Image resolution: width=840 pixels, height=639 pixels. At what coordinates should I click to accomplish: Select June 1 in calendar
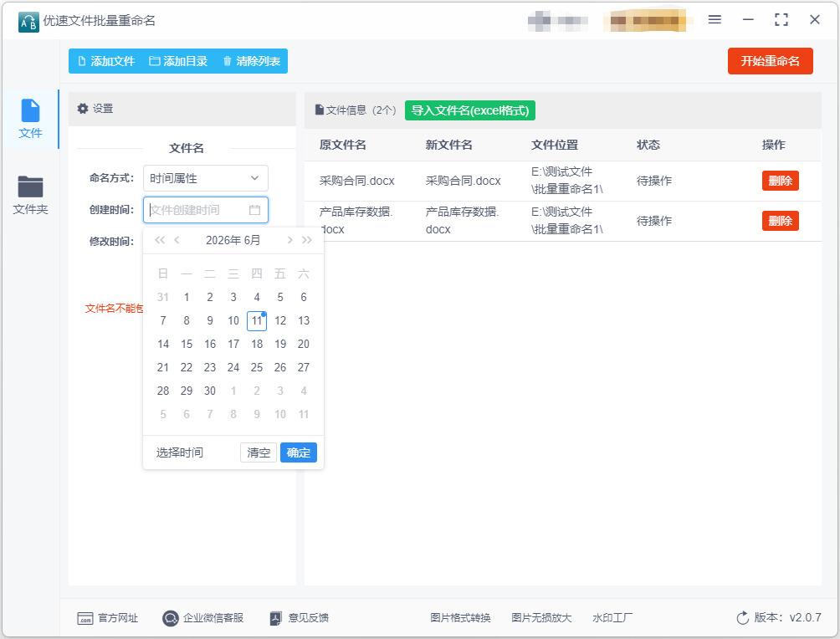pos(187,297)
